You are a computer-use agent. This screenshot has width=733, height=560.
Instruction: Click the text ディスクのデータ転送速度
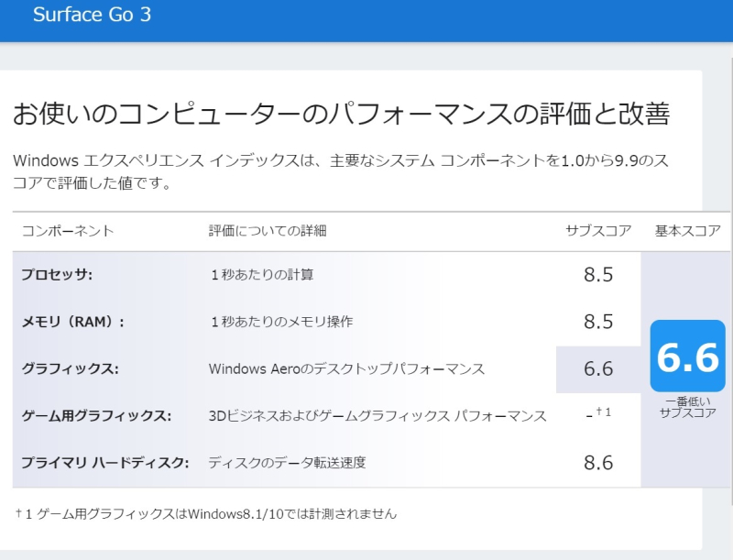click(287, 463)
